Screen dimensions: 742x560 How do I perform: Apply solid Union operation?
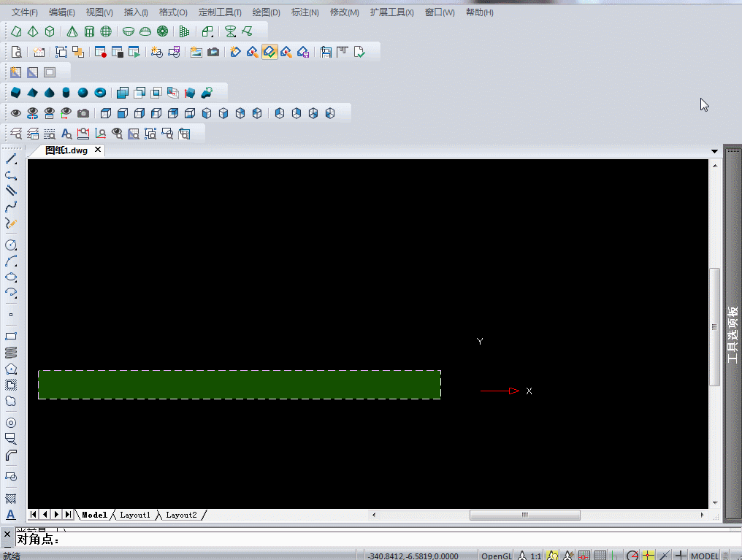[x=123, y=93]
